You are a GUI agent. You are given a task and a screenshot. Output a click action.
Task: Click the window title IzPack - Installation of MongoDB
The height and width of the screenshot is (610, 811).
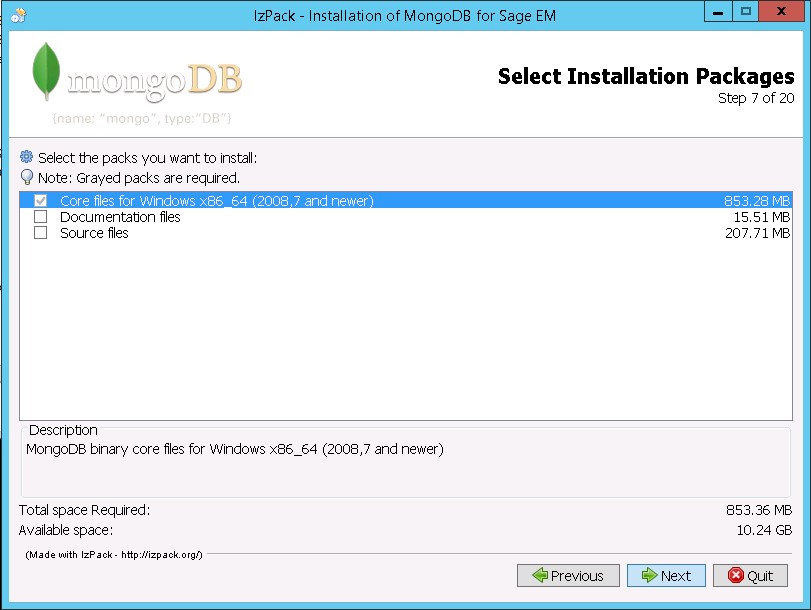click(x=405, y=16)
